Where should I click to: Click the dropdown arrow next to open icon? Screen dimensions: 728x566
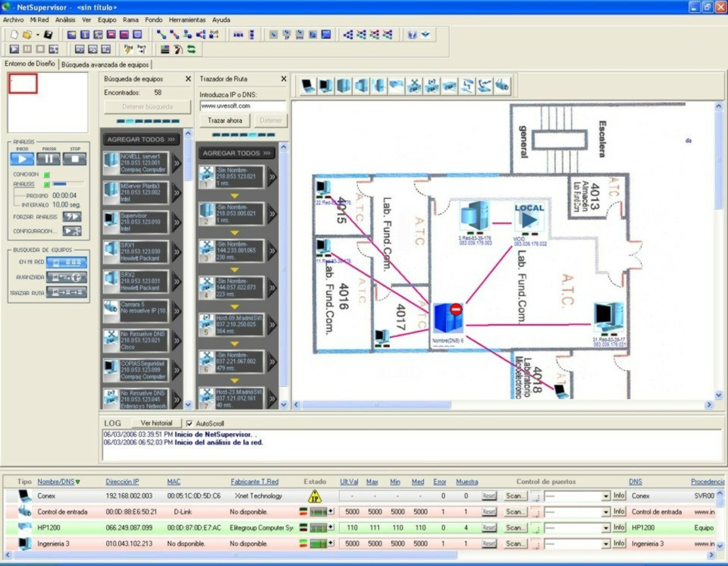click(37, 35)
